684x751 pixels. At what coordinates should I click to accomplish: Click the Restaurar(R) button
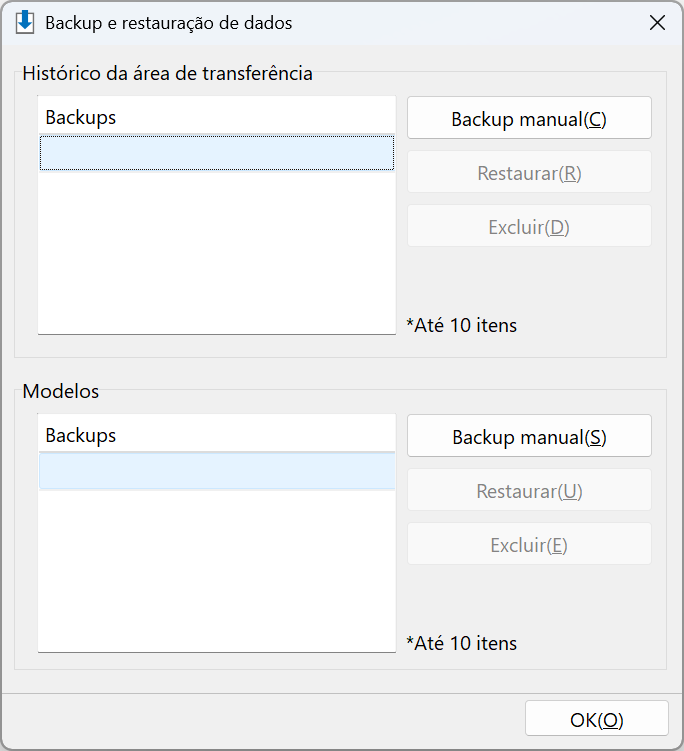click(529, 172)
